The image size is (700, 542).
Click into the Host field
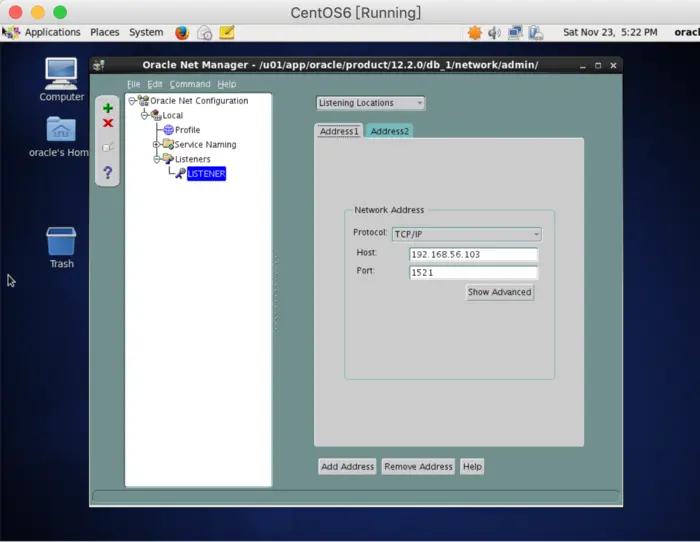click(x=473, y=254)
